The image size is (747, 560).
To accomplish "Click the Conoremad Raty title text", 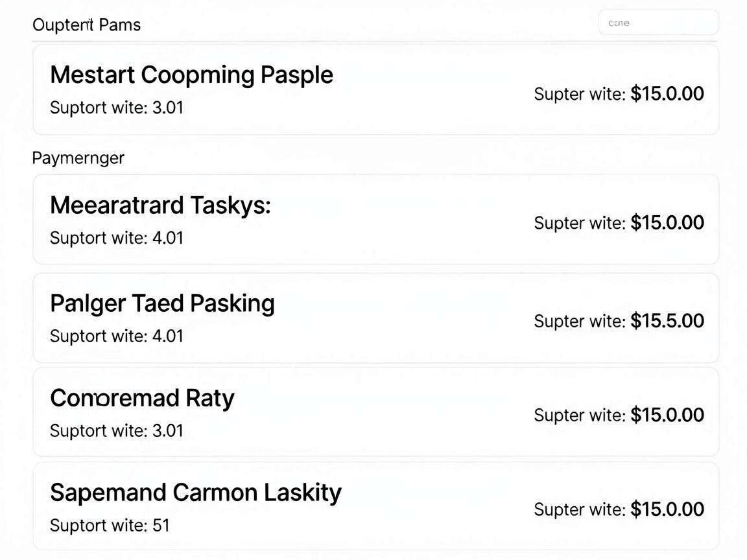I will (142, 398).
